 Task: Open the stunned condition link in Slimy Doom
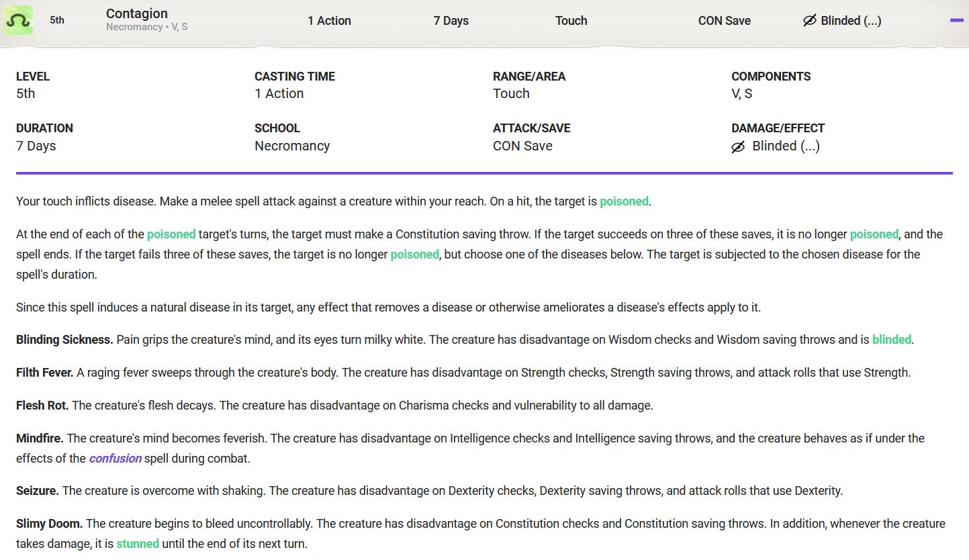coord(138,544)
